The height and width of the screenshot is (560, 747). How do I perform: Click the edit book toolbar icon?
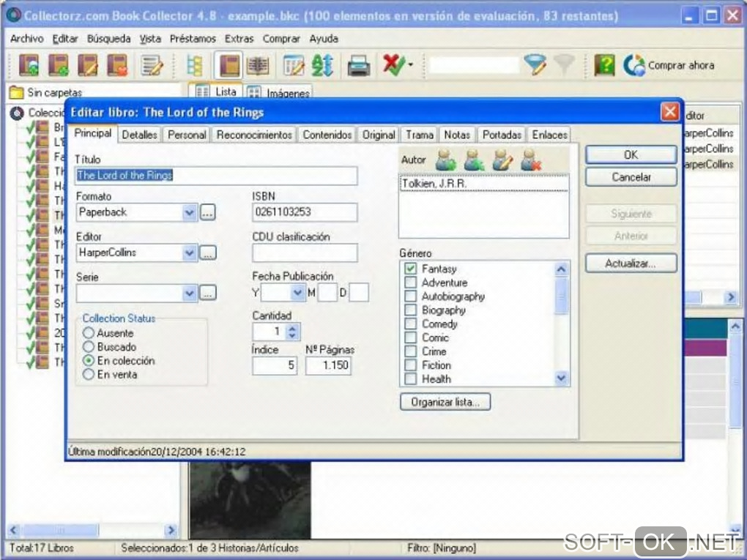click(88, 64)
